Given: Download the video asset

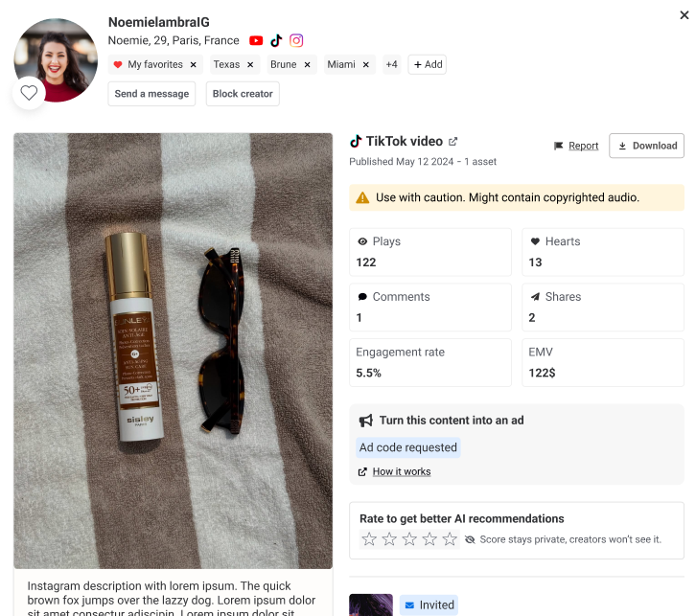Looking at the screenshot, I should [646, 146].
